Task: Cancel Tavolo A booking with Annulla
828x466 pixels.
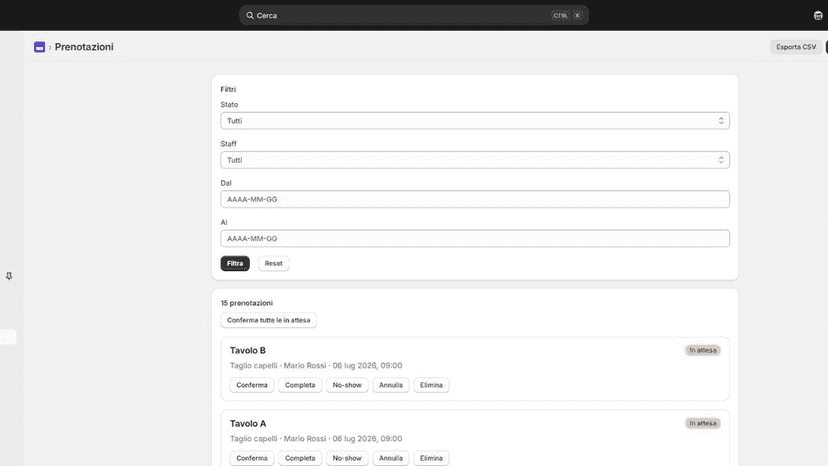Action: pyautogui.click(x=391, y=458)
